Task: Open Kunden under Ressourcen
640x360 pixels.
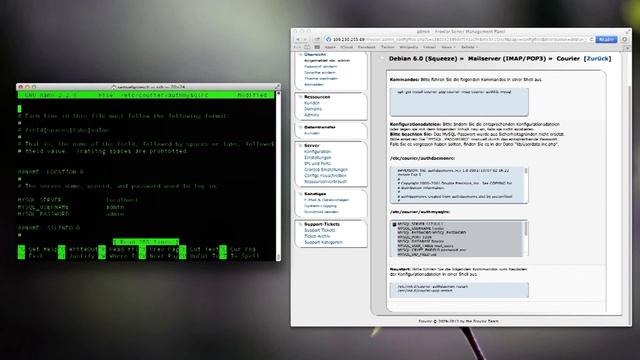Action: click(x=312, y=103)
